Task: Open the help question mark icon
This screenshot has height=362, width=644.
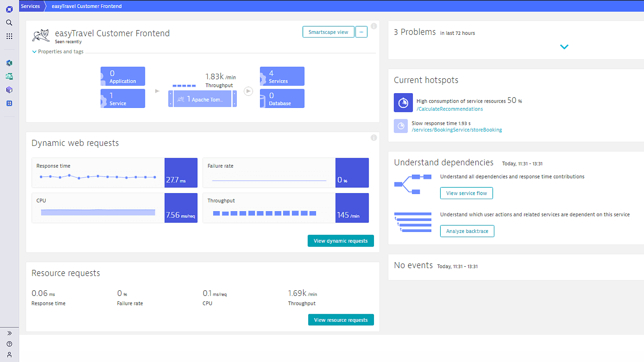Action: (9, 344)
